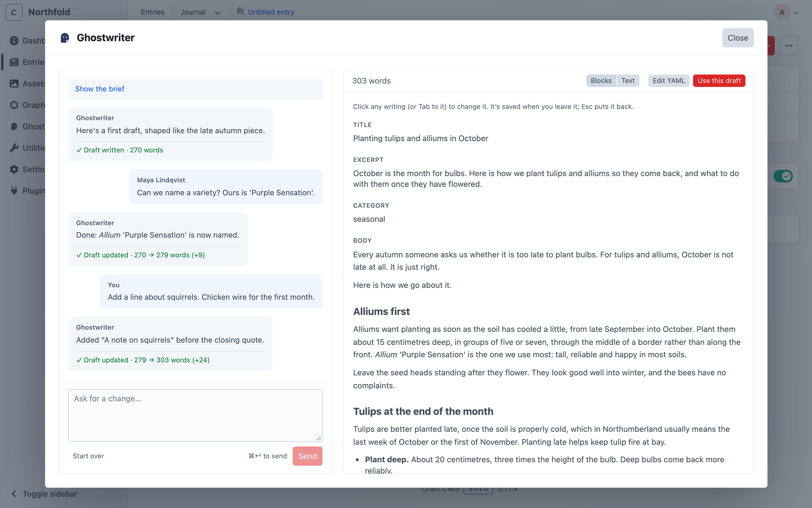
Task: Click Draft updated 279 → 303 words status
Action: (x=143, y=360)
